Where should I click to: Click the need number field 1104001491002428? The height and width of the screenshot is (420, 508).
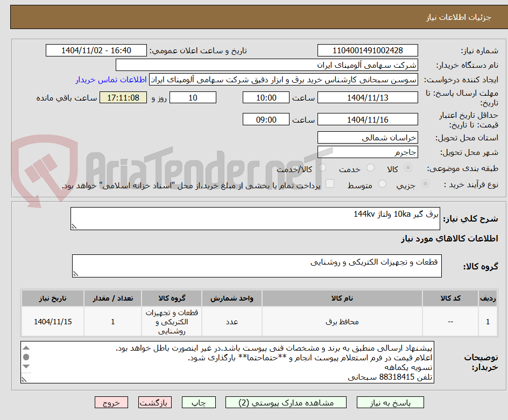(368, 51)
